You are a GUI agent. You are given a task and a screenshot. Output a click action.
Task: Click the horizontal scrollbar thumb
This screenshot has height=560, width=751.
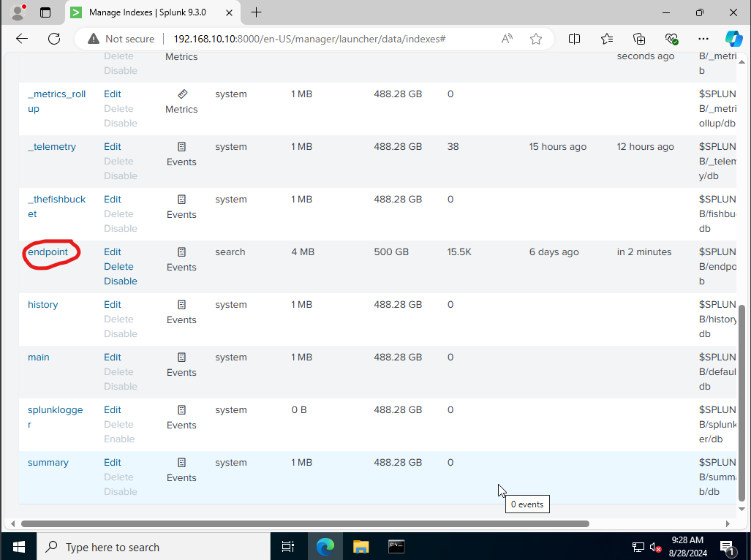point(305,523)
